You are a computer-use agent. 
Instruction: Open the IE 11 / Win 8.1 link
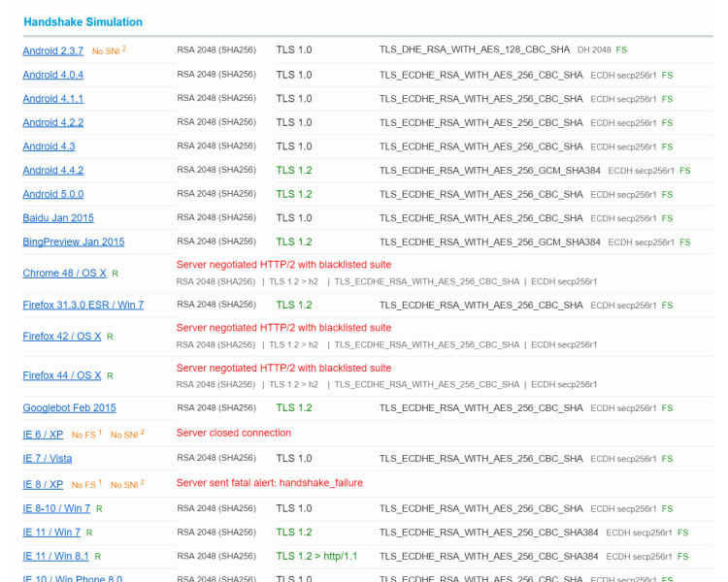tap(55, 556)
